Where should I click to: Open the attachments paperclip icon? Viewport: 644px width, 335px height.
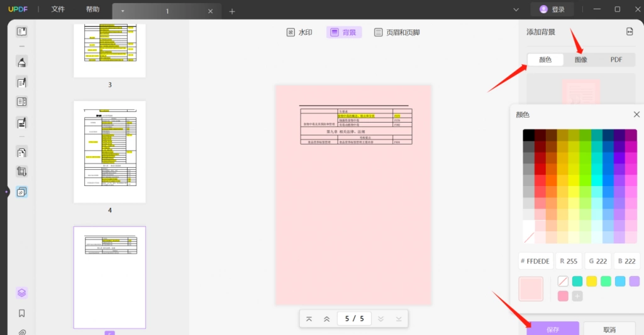(x=22, y=332)
